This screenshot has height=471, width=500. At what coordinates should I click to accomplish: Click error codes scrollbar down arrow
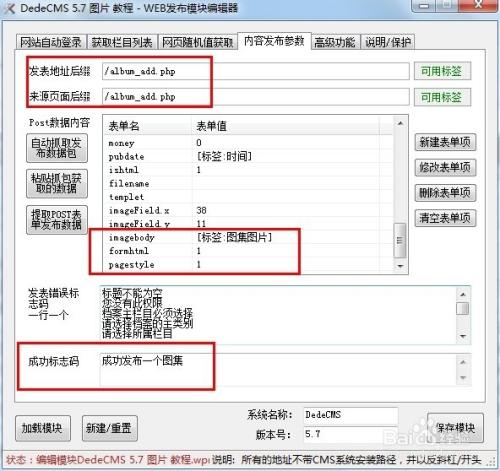463,336
